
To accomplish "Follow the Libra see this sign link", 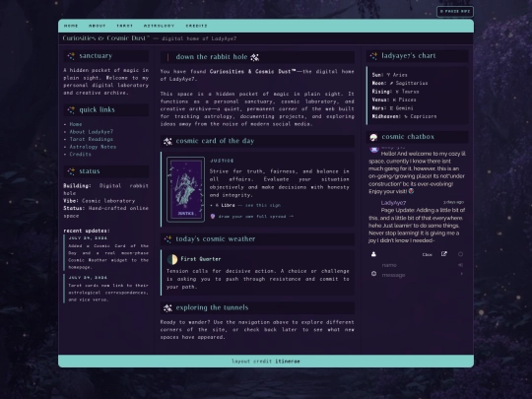I will pos(263,205).
